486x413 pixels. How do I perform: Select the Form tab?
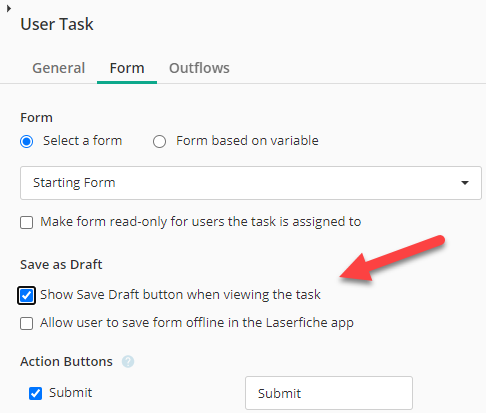coord(127,68)
